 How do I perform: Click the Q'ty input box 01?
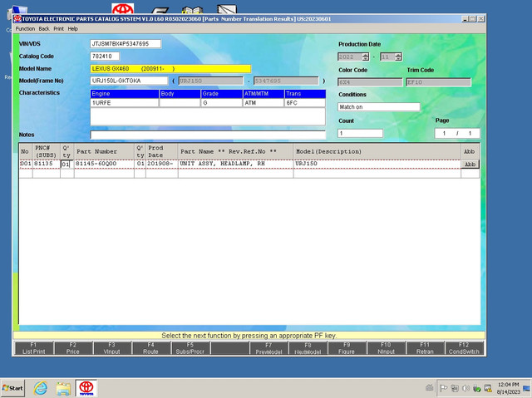pos(65,165)
